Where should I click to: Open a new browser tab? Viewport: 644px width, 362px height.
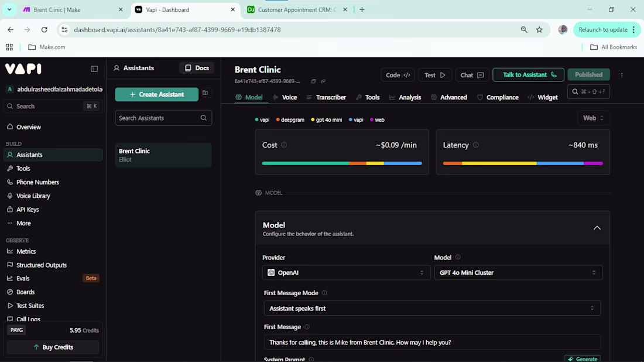tap(362, 9)
